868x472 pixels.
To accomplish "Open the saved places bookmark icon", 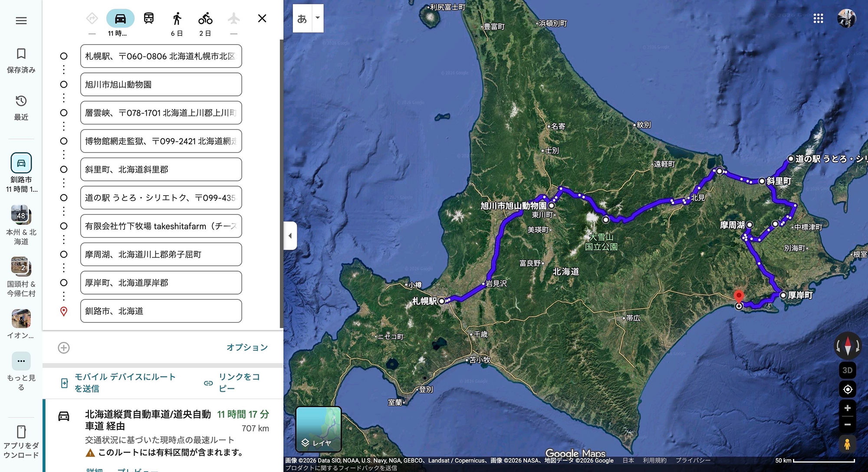I will pos(21,54).
